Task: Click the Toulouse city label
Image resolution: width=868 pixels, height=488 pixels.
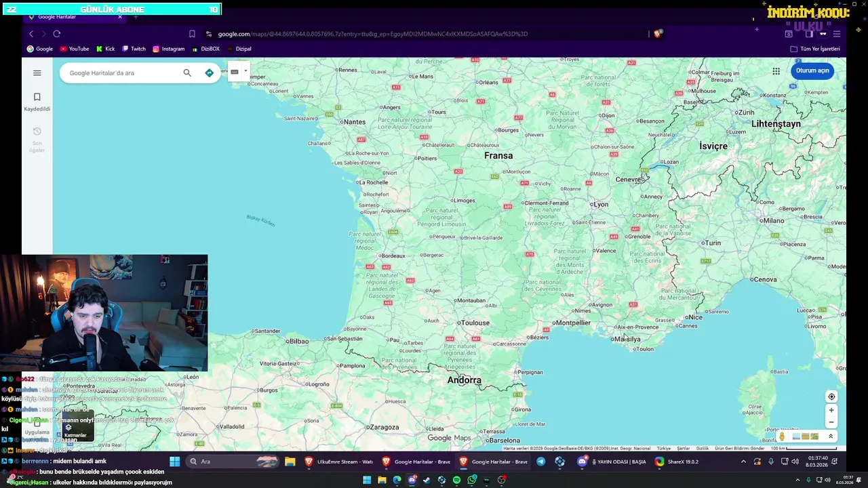Action: click(x=475, y=323)
